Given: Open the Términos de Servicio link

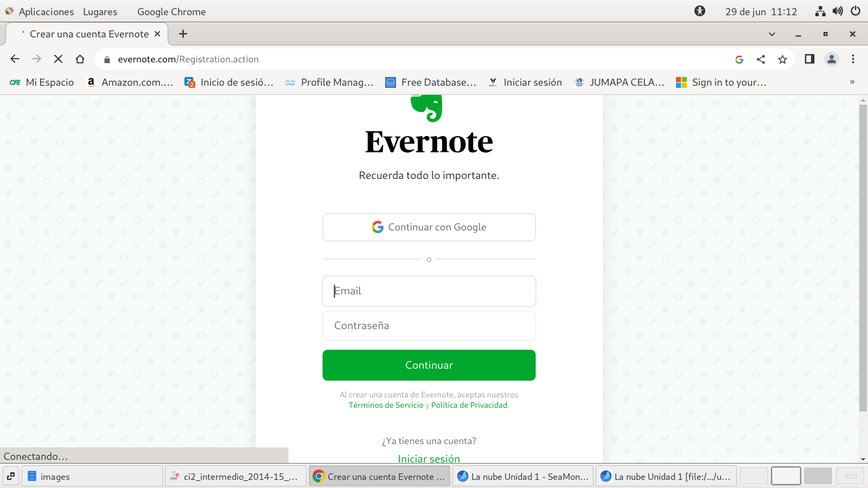Looking at the screenshot, I should pos(386,405).
